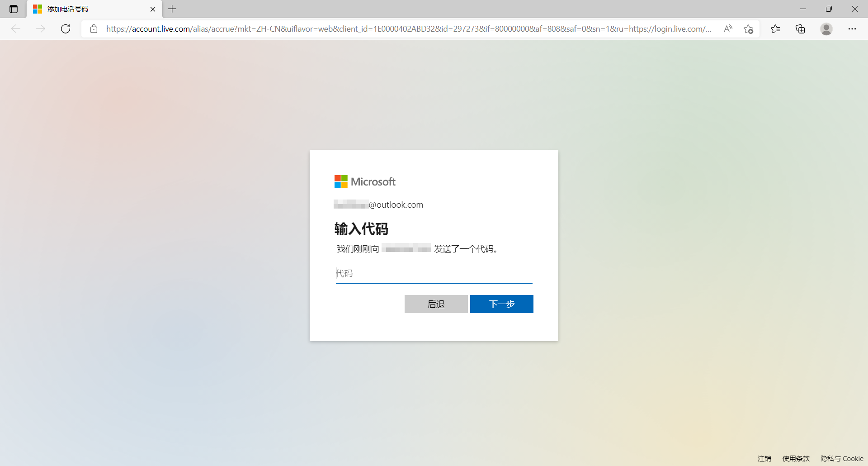The image size is (868, 466).
Task: Add this page to favorites
Action: [x=749, y=29]
